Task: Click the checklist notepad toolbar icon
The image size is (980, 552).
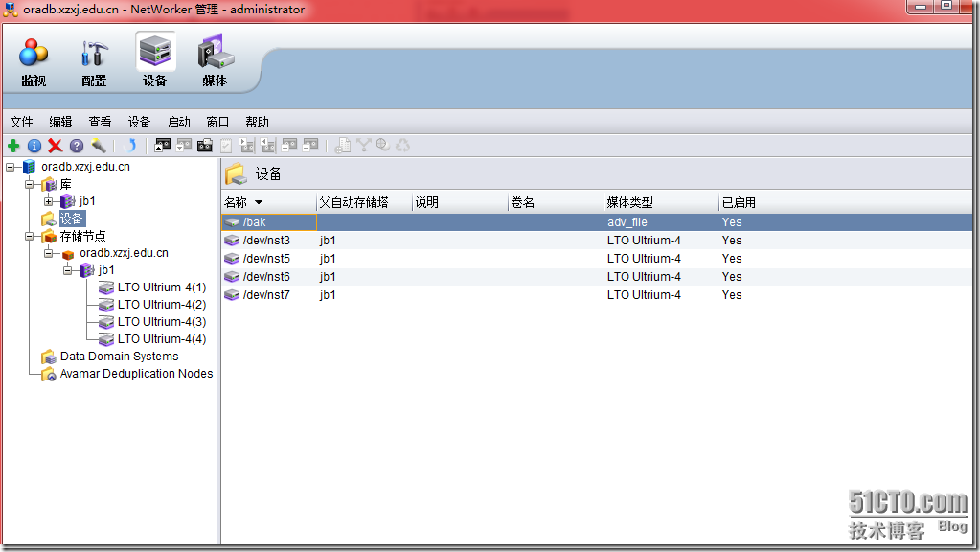Action: tap(226, 146)
